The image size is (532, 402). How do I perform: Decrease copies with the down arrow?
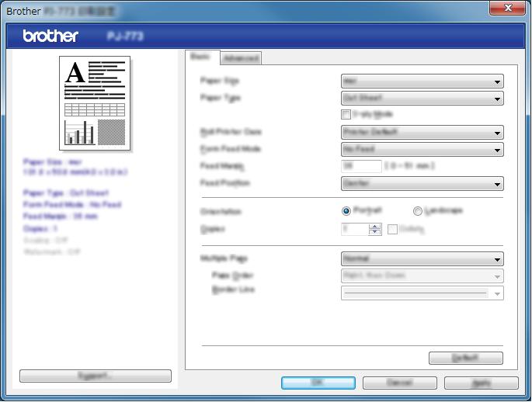(374, 232)
